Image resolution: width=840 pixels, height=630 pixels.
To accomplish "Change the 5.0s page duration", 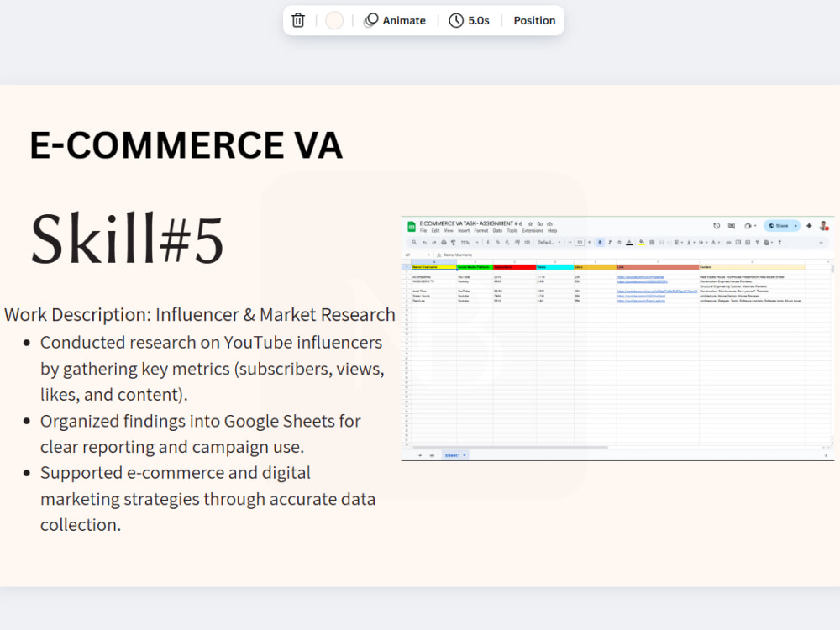I will 470,20.
